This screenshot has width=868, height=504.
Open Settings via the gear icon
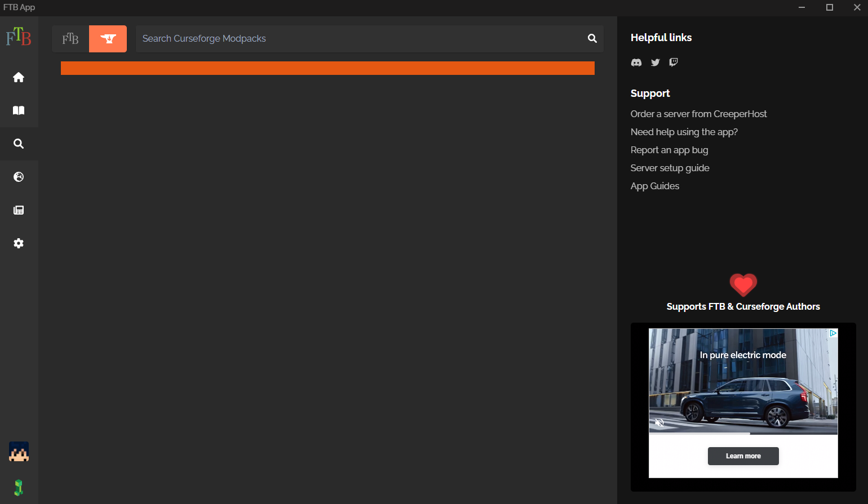coord(19,243)
